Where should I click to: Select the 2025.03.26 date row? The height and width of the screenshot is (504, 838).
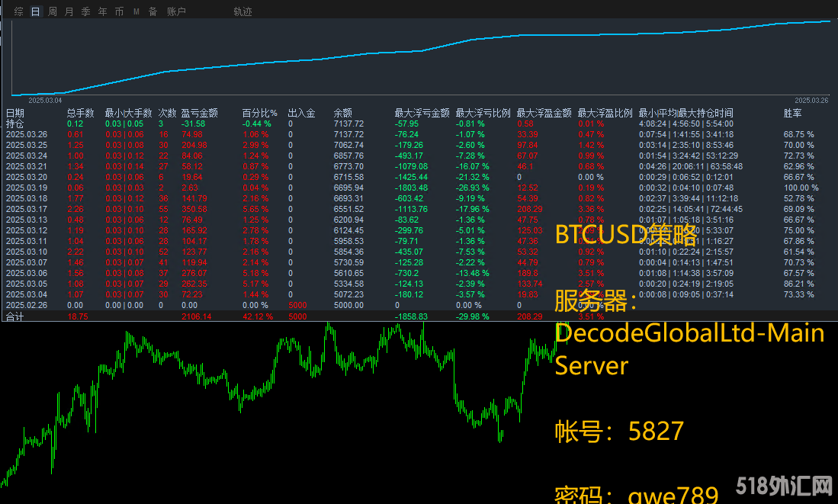27,134
